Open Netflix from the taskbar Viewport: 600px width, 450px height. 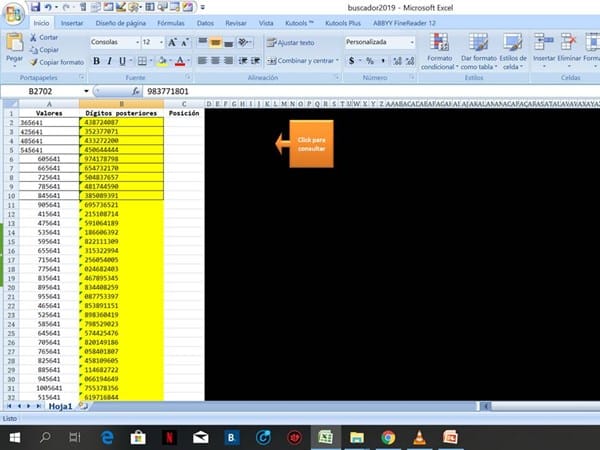pyautogui.click(x=169, y=437)
